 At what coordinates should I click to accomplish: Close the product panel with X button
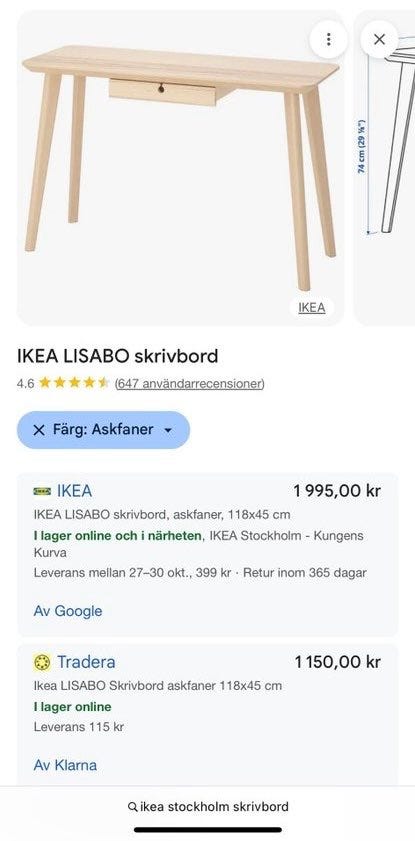click(x=379, y=39)
